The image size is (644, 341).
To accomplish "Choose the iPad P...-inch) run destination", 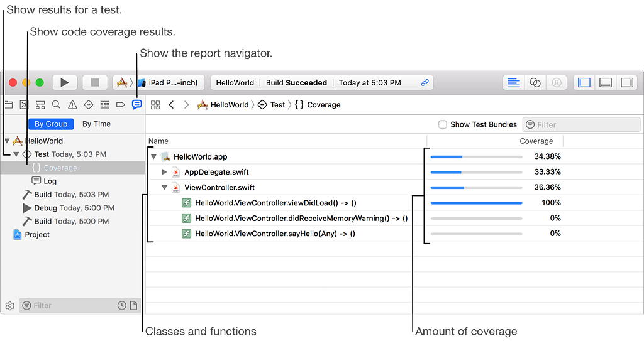I will [169, 82].
